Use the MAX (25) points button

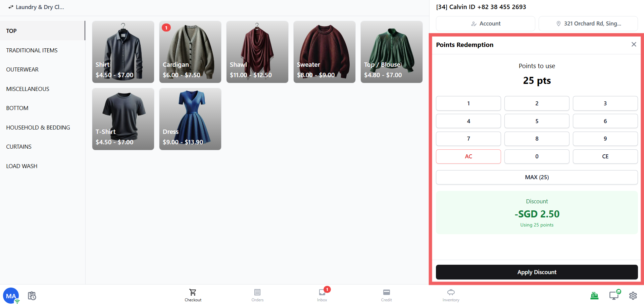click(x=537, y=177)
